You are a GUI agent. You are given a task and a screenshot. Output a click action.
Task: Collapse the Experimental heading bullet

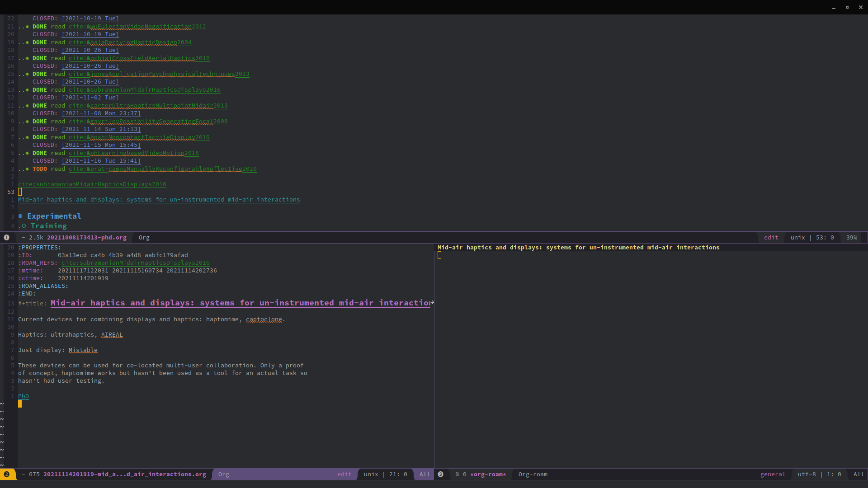tap(20, 216)
